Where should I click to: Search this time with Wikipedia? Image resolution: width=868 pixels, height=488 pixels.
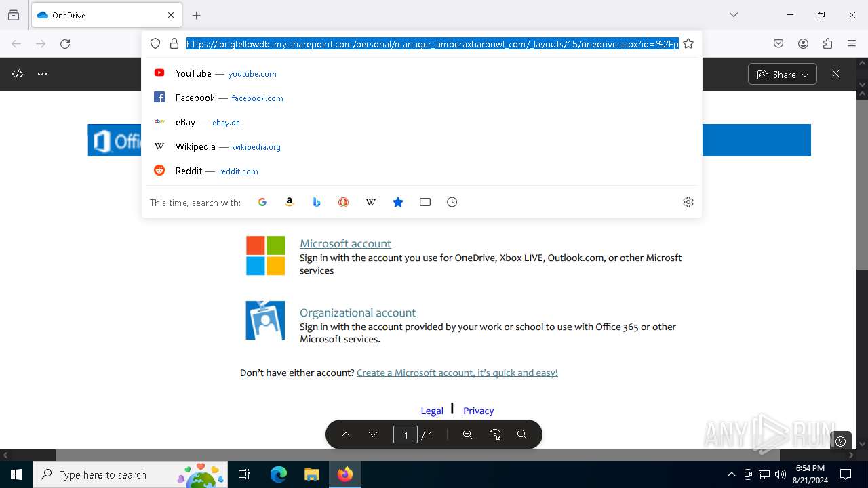click(371, 202)
